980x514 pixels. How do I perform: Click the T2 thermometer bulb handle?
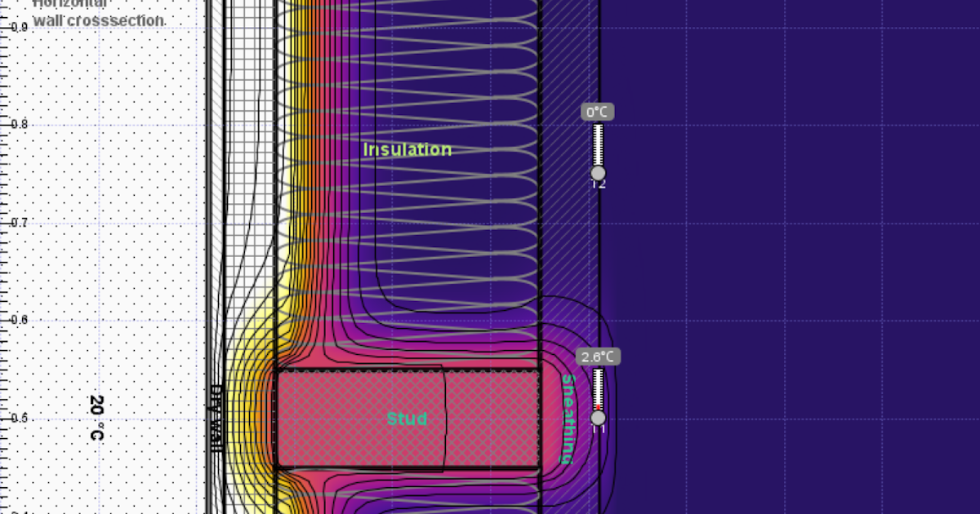click(599, 172)
